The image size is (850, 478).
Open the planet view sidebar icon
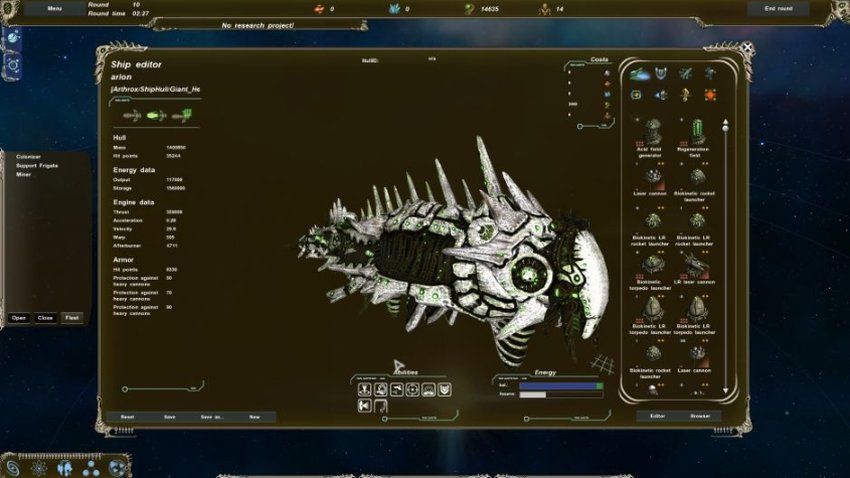(x=13, y=38)
